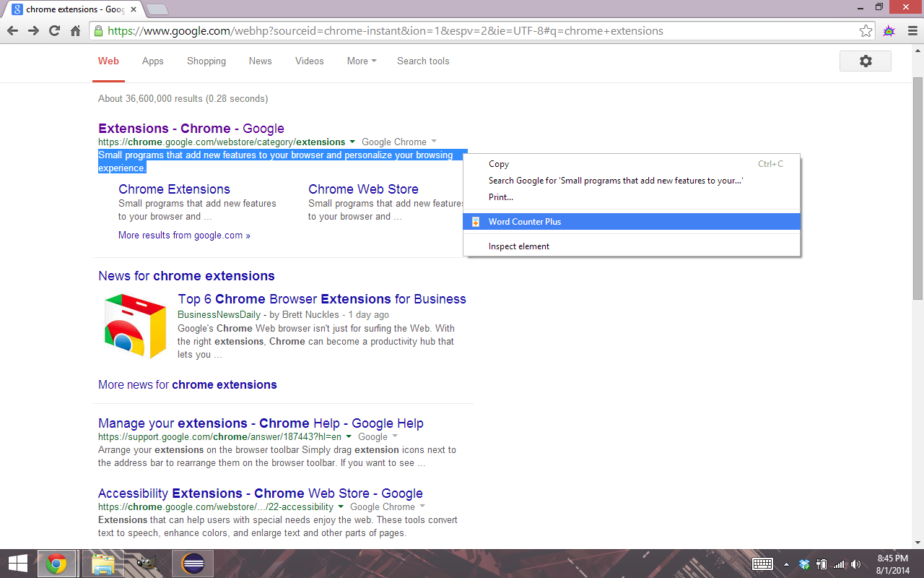Switch to Shopping results tab
Viewport: 924px width, 578px height.
click(206, 61)
